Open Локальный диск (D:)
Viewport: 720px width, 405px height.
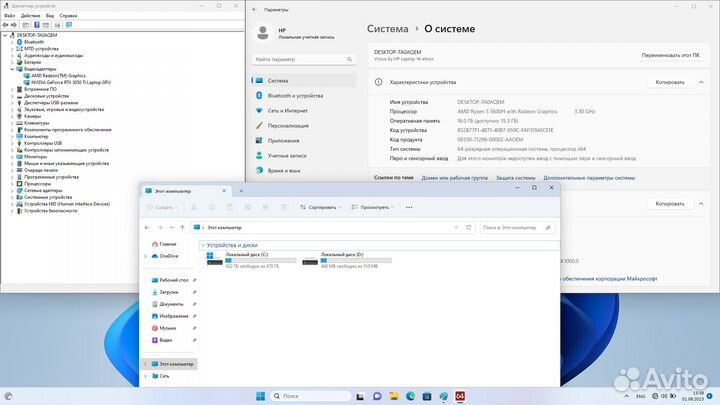347,260
